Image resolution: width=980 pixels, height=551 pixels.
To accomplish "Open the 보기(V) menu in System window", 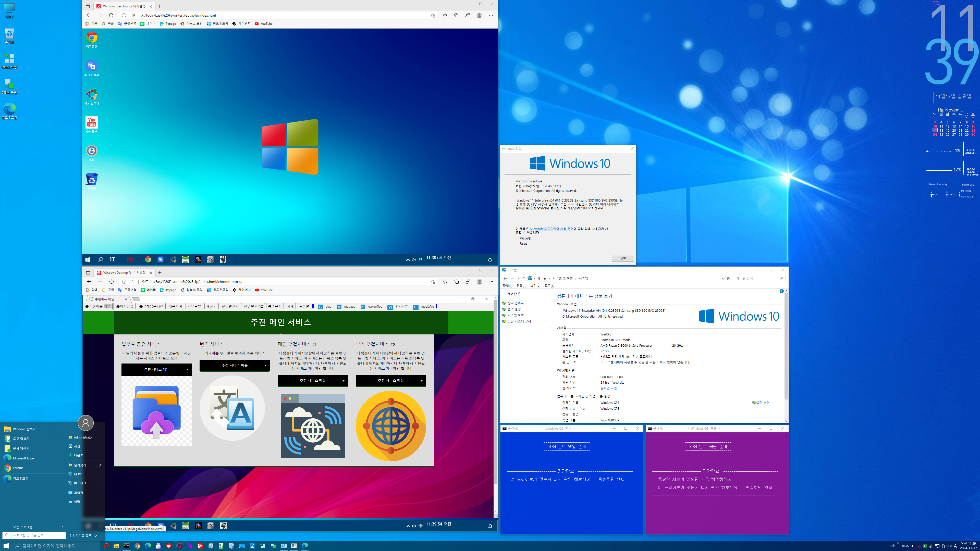I will tap(535, 286).
